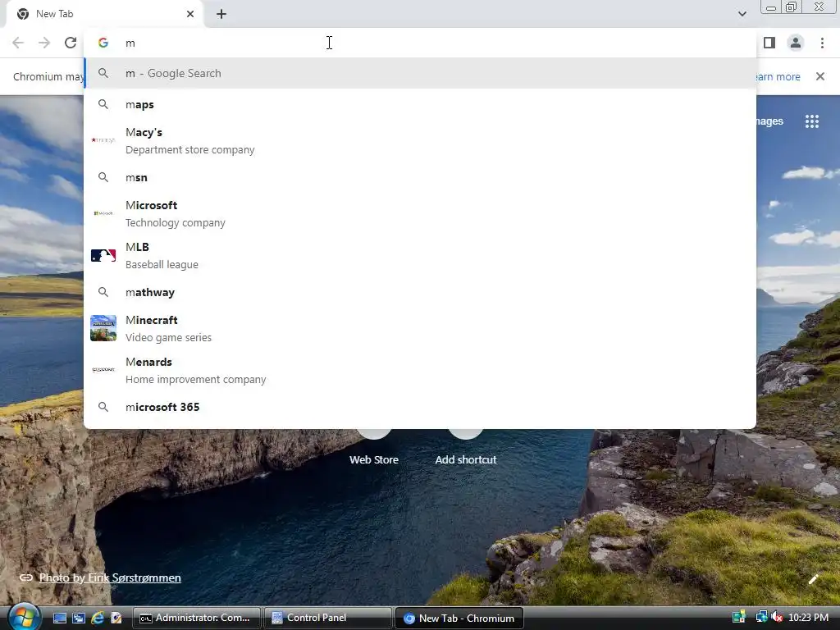This screenshot has height=630, width=840.
Task: Click New Tab - Chromium taskbar button
Action: click(x=459, y=619)
